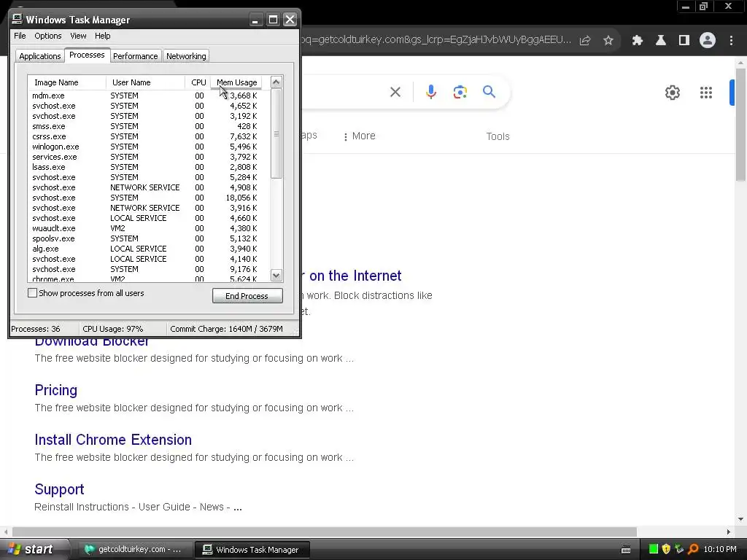Switch to the Networking tab
The height and width of the screenshot is (560, 747).
pyautogui.click(x=186, y=56)
